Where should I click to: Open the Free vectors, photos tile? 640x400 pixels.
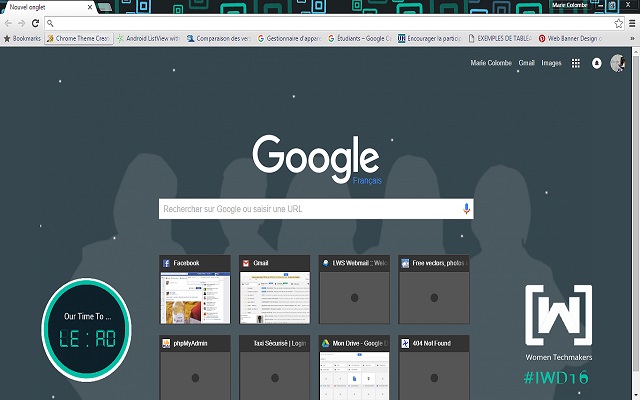pyautogui.click(x=434, y=290)
